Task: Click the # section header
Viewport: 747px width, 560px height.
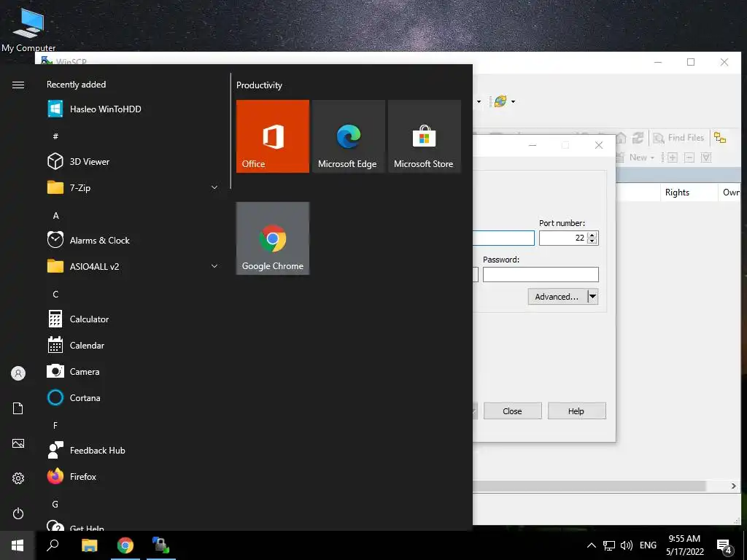Action: tap(55, 136)
